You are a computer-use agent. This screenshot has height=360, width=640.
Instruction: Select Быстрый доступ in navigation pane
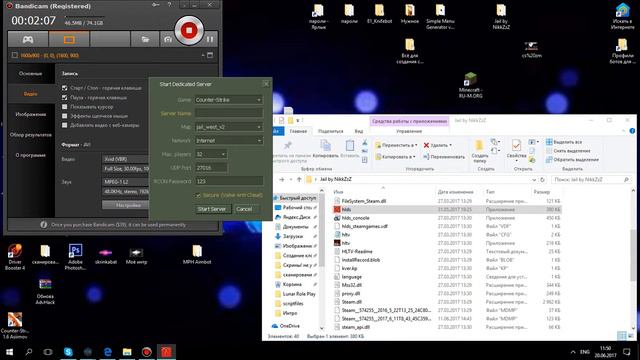coord(297,198)
